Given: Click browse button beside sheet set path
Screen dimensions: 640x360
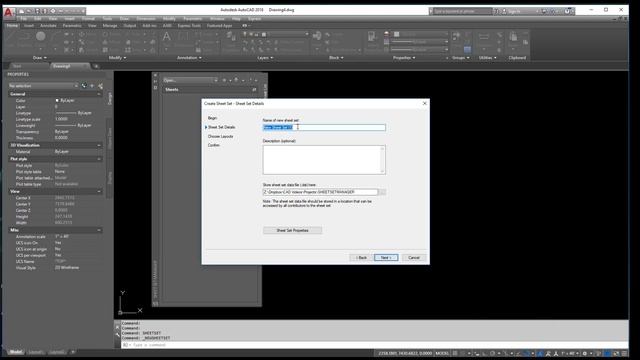Looking at the screenshot, I should (382, 192).
